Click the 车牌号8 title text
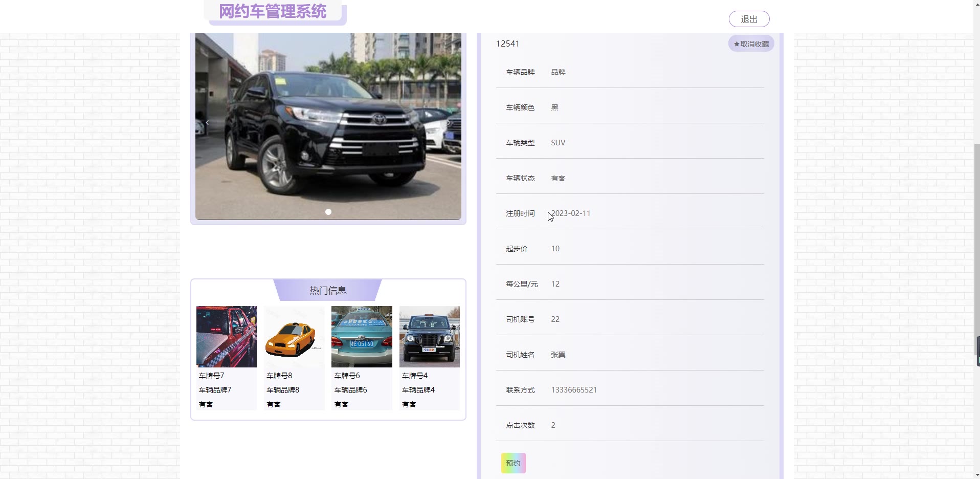This screenshot has width=980, height=479. 279,376
